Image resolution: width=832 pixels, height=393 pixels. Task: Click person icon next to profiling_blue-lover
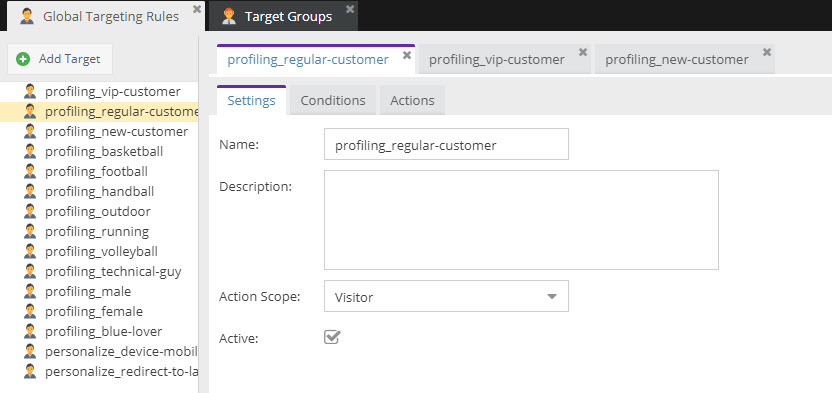[30, 331]
